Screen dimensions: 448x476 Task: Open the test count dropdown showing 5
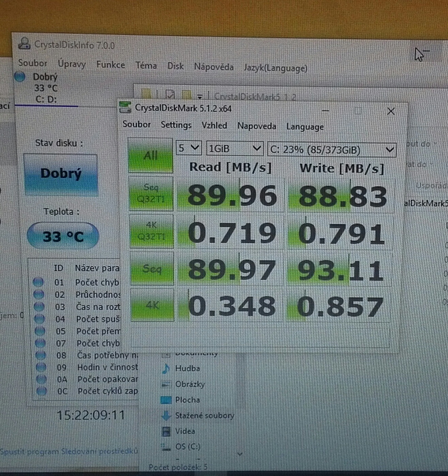(x=189, y=148)
